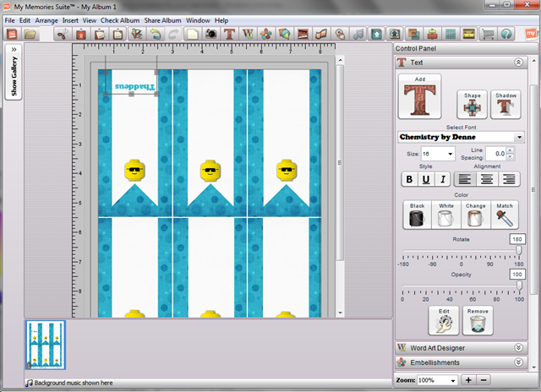Viewport: 541px width, 392px height.
Task: Click the Edit text icon
Action: coord(442,321)
